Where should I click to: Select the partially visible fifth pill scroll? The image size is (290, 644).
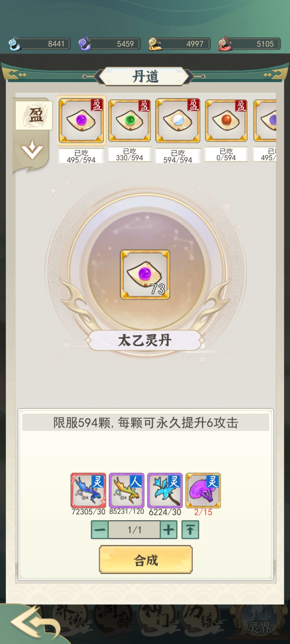(x=265, y=120)
